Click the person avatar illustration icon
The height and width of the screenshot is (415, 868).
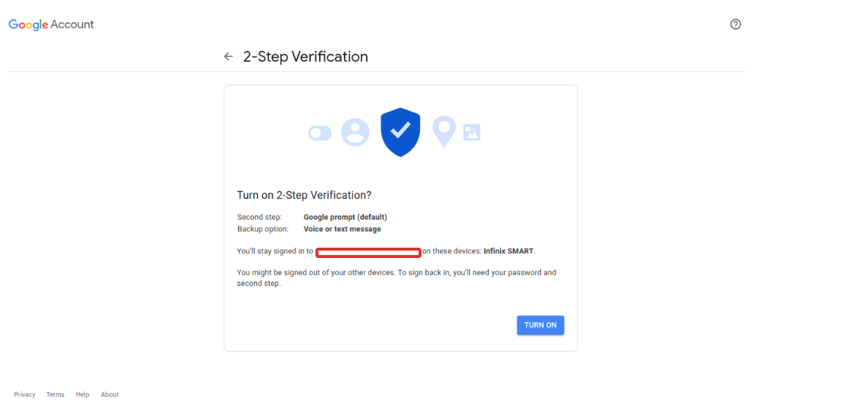point(355,132)
